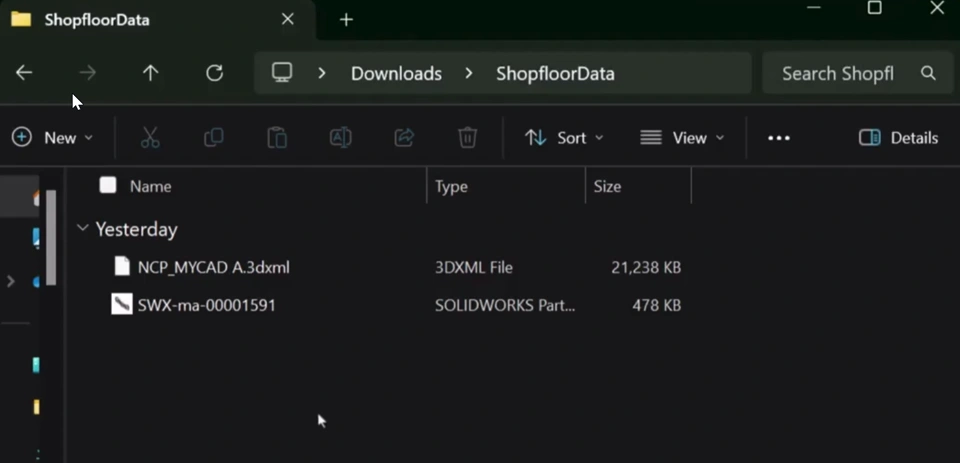This screenshot has height=463, width=960.
Task: Click the Rename icon in toolbar
Action: pos(340,138)
